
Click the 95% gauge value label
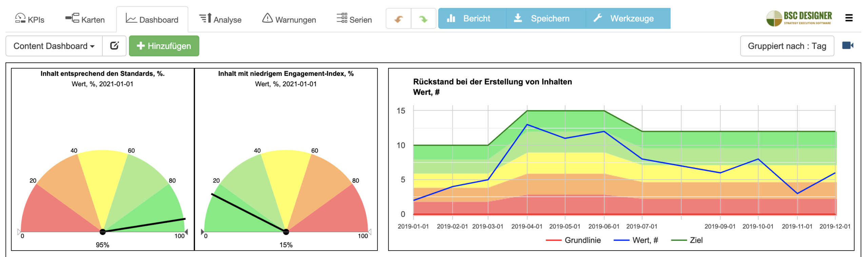tap(102, 245)
